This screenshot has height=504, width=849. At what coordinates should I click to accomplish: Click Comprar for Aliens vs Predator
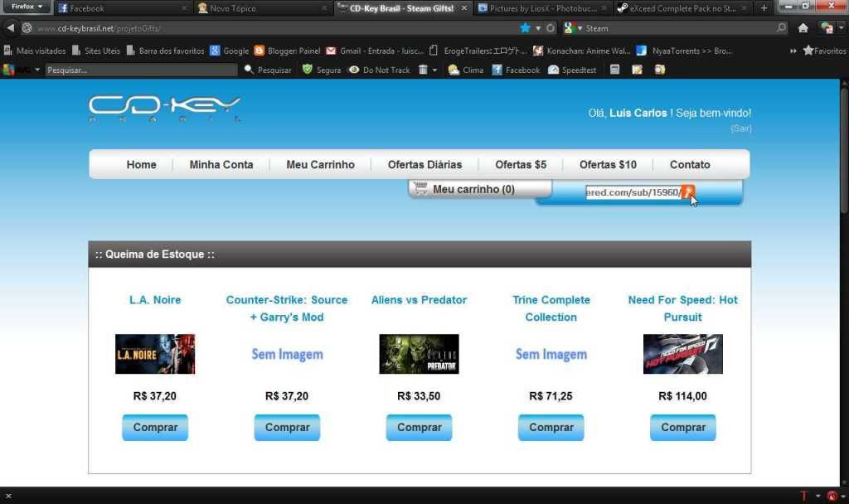[x=419, y=427]
